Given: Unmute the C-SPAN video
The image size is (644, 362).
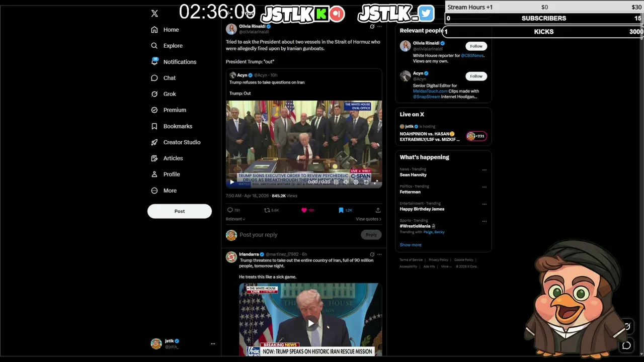Looking at the screenshot, I should coord(346,182).
